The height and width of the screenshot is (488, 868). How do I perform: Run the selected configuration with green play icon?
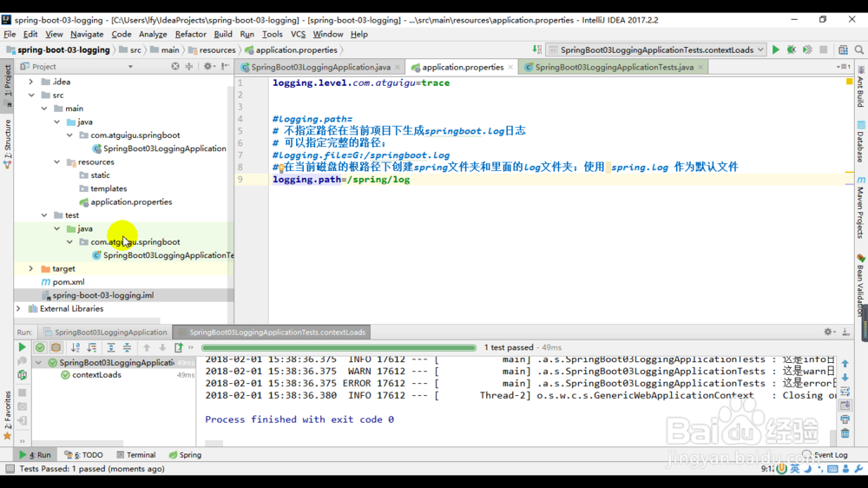[x=775, y=49]
